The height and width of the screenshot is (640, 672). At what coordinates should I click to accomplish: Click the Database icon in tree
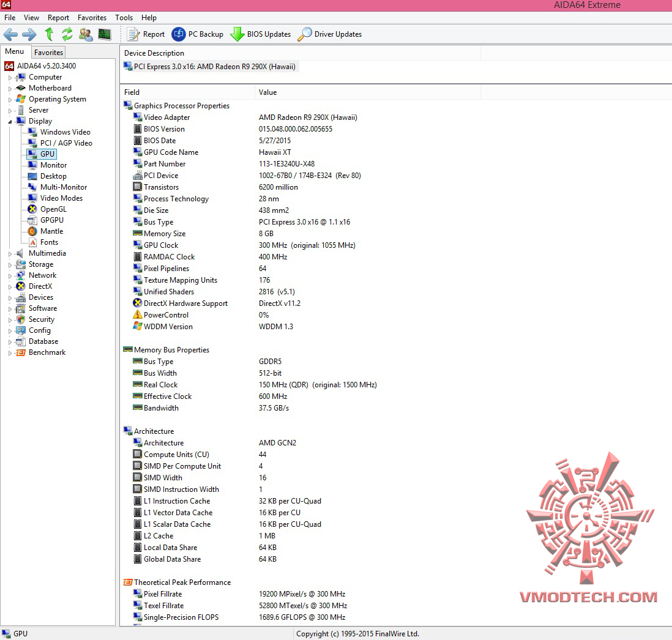click(21, 341)
